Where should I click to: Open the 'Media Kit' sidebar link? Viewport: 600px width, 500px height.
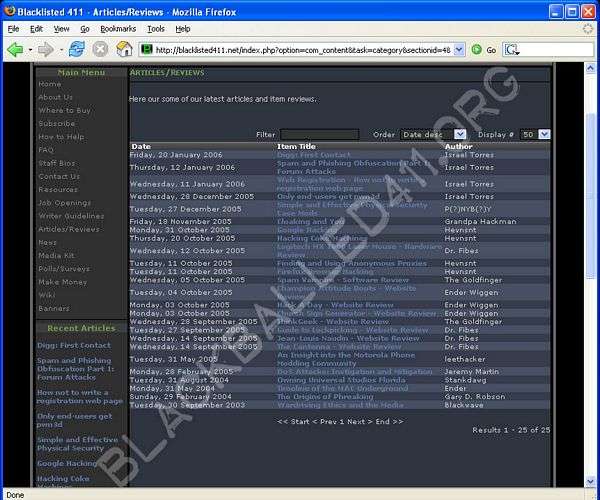pyautogui.click(x=55, y=255)
